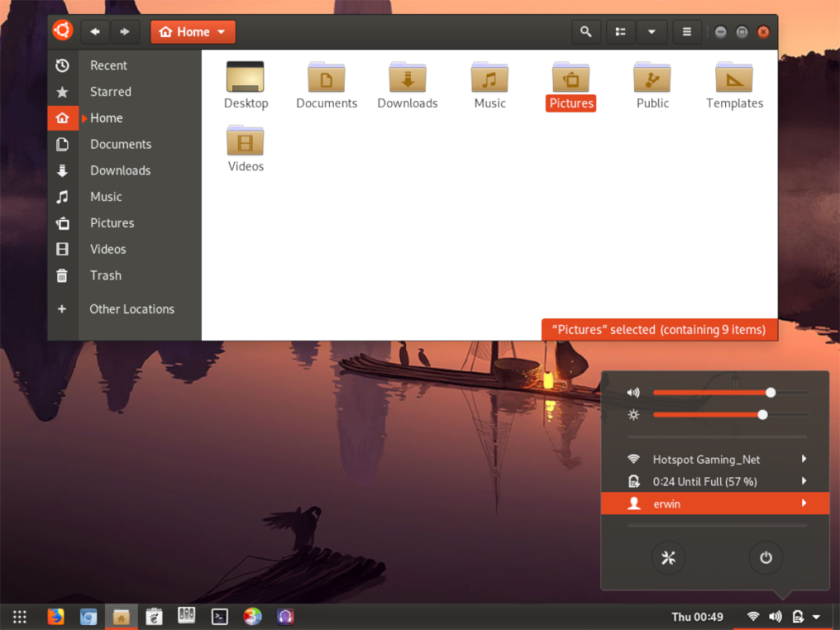The image size is (840, 630).
Task: Open the terminal from the taskbar
Action: tap(219, 616)
